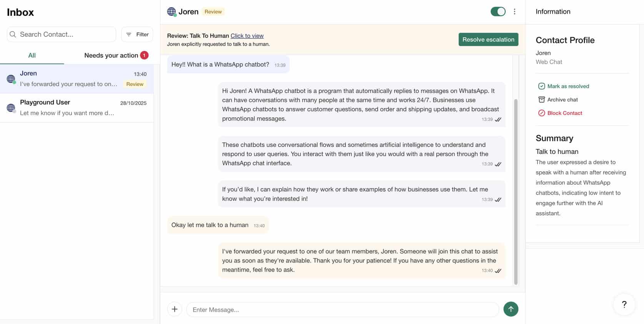The height and width of the screenshot is (324, 644).
Task: Click the Mark as resolved check icon
Action: click(541, 86)
